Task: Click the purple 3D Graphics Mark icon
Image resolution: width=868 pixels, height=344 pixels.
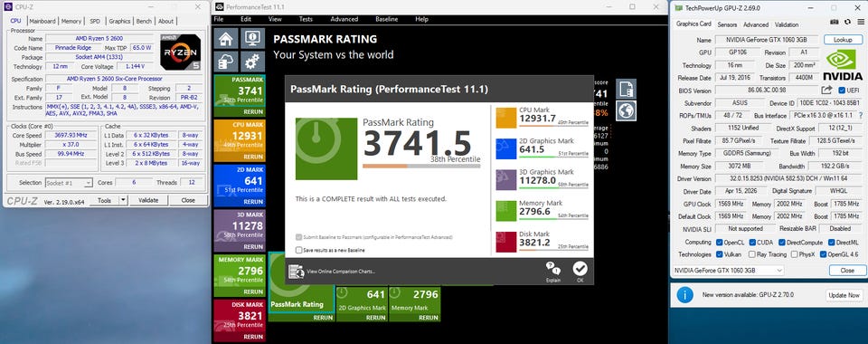Action: coord(506,179)
